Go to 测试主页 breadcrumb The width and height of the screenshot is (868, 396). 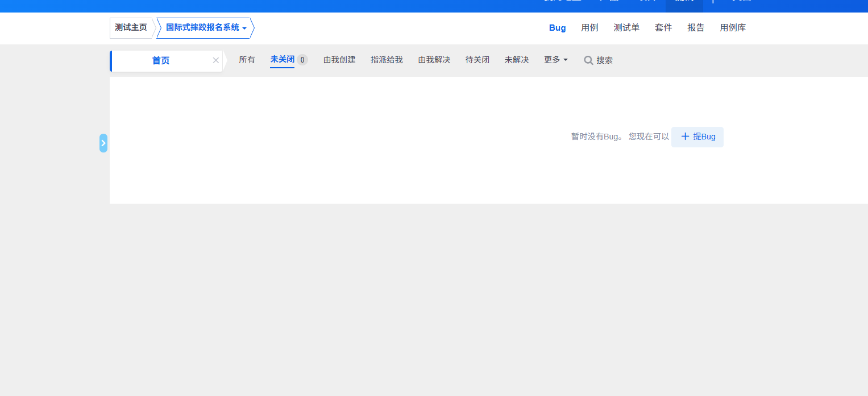[x=131, y=28]
